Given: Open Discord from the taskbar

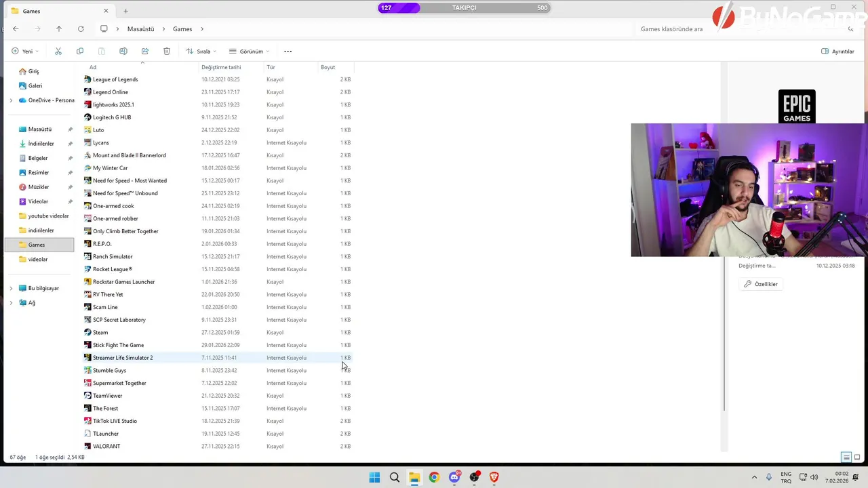Looking at the screenshot, I should (454, 477).
